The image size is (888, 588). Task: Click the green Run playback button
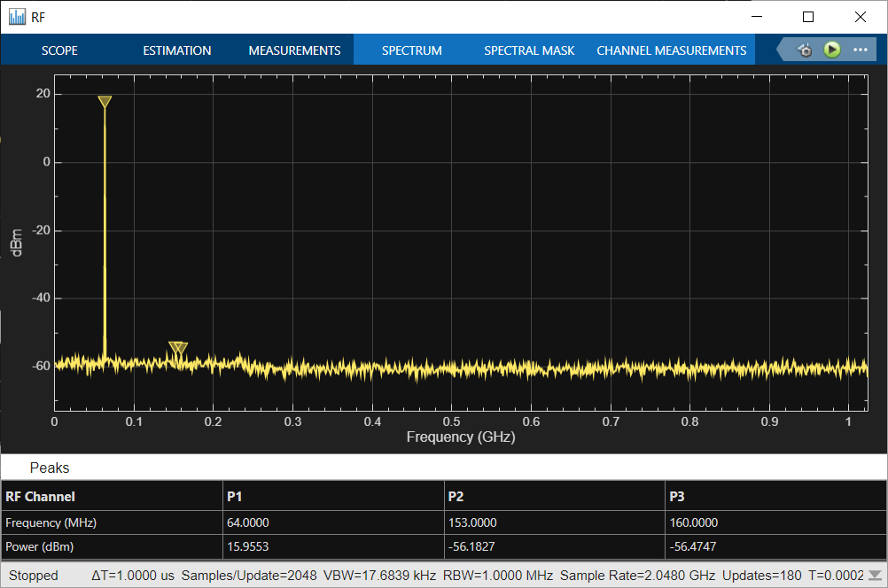point(831,50)
